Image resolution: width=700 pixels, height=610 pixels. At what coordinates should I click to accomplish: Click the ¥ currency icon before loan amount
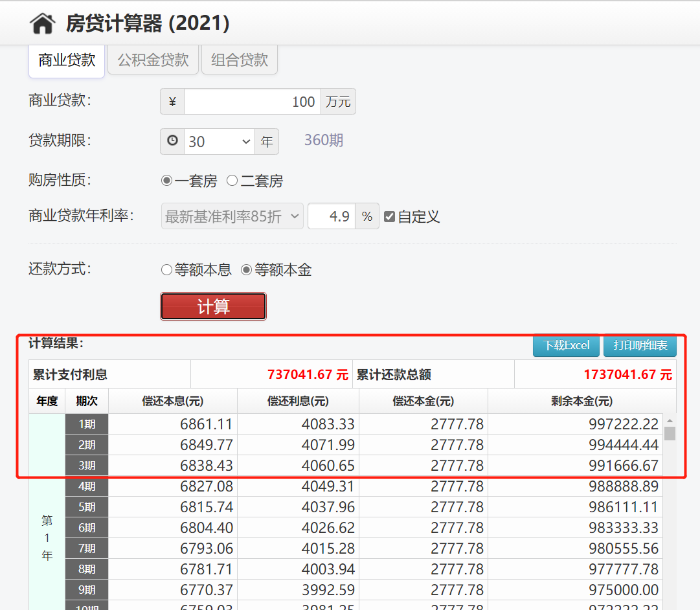coord(171,101)
